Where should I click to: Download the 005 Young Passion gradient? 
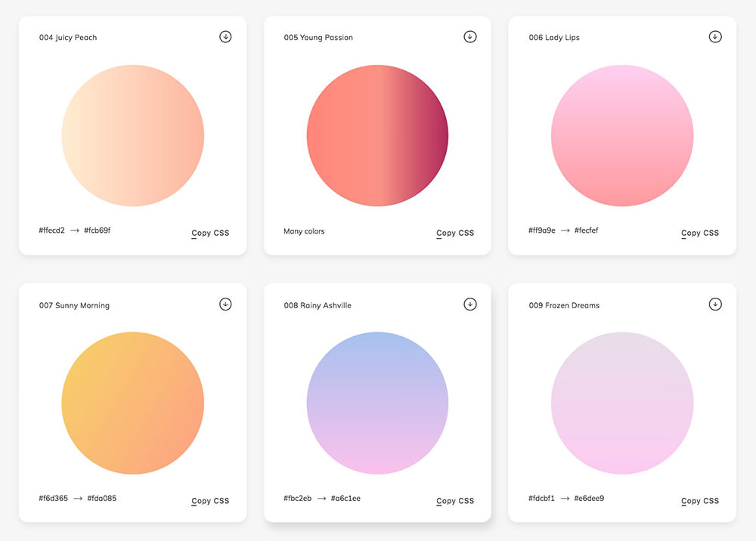coord(470,36)
